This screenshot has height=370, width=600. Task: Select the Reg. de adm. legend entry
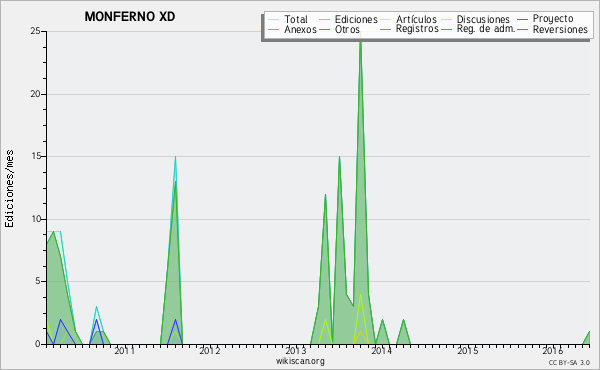click(x=486, y=29)
